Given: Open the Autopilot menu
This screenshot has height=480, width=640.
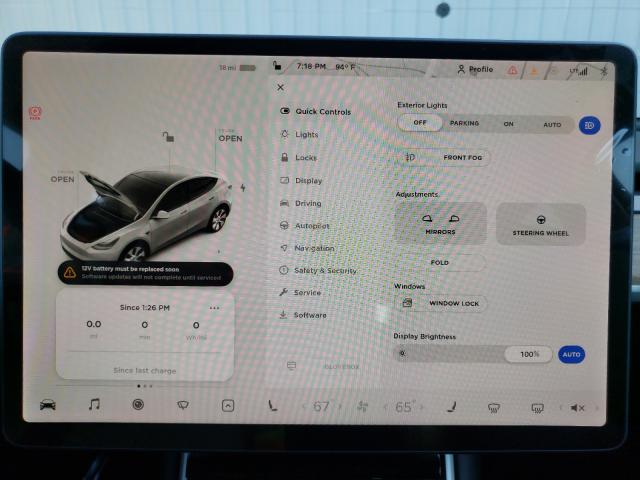Looking at the screenshot, I should click(304, 226).
